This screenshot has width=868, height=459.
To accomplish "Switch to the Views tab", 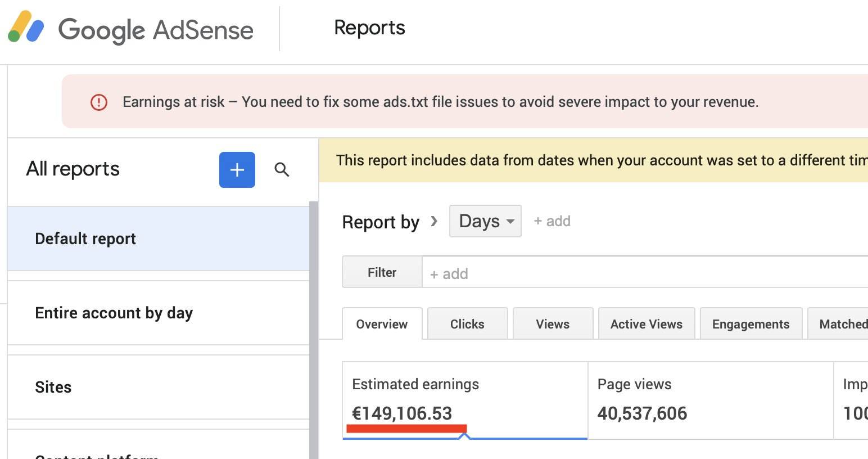I will [553, 324].
